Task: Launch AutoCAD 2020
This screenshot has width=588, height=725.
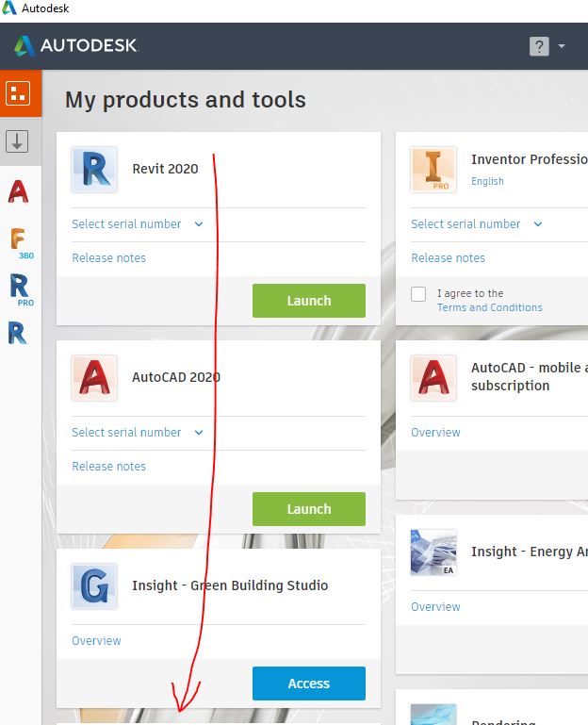Action: 309,509
